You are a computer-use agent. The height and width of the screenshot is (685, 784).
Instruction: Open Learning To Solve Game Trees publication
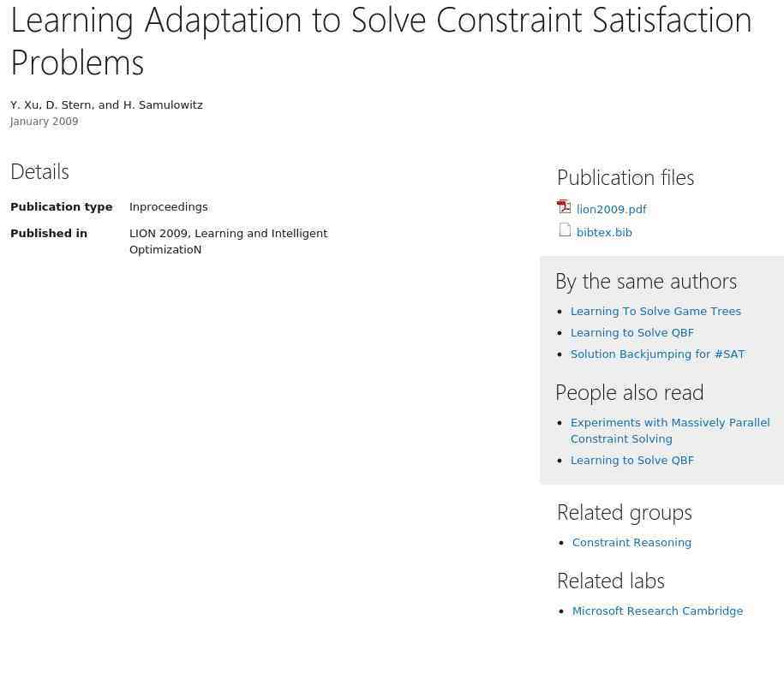click(x=655, y=312)
